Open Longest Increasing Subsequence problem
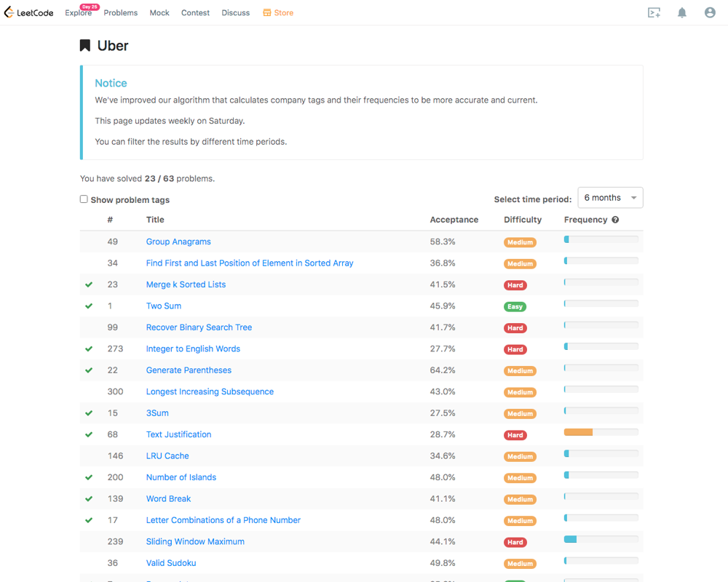The height and width of the screenshot is (582, 728). click(210, 391)
